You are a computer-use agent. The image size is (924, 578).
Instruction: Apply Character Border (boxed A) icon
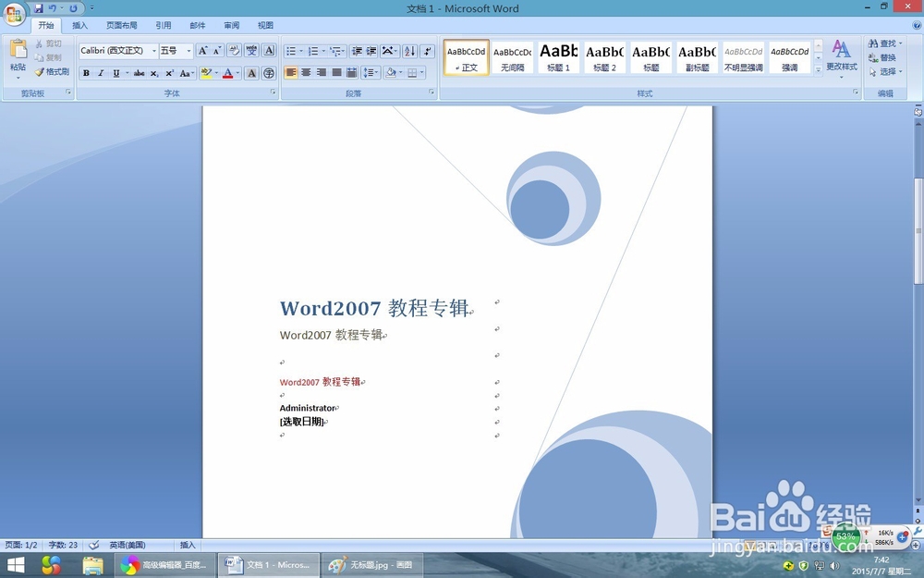tap(269, 51)
